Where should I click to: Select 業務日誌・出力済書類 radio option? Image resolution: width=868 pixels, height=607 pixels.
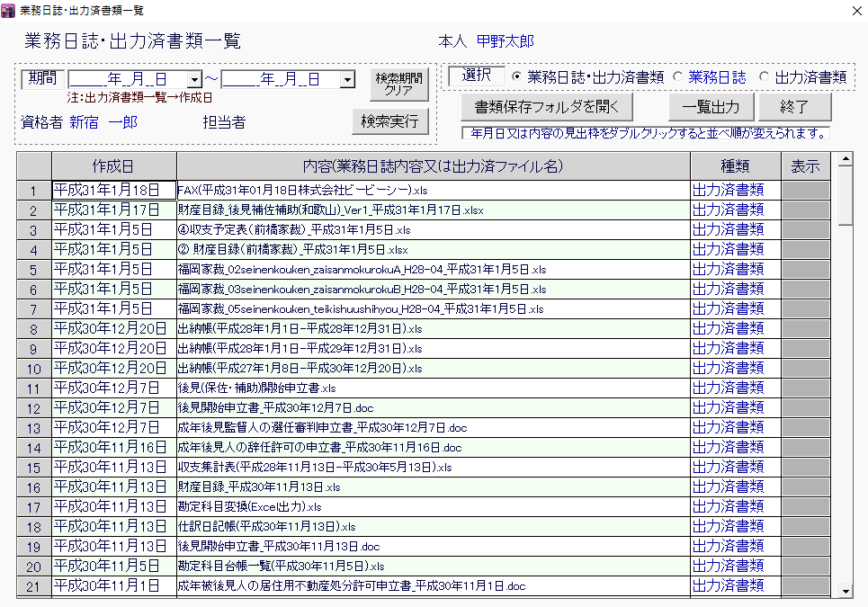[x=516, y=77]
